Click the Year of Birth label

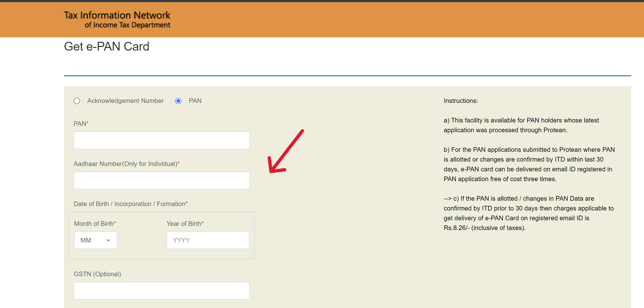(x=185, y=224)
